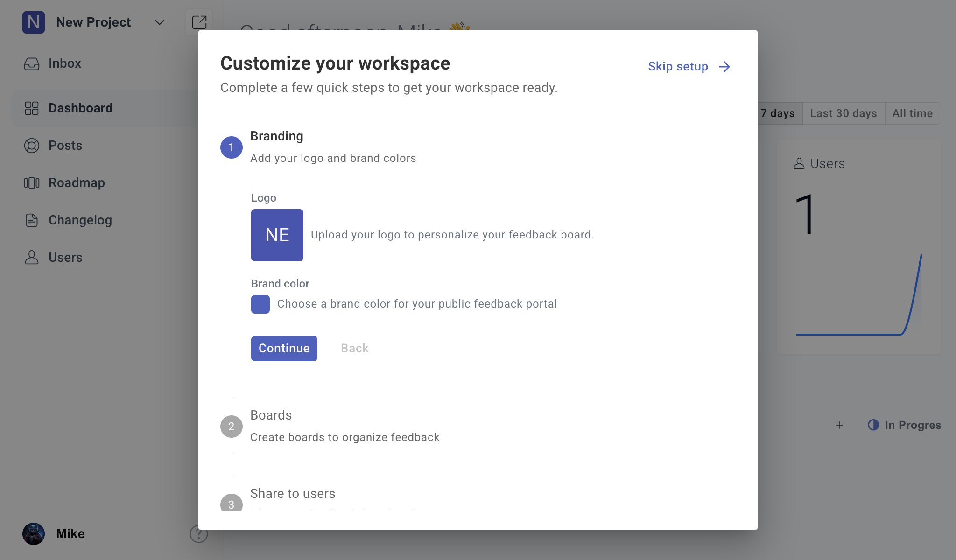This screenshot has height=560, width=956.
Task: Select Dashboard in the sidebar
Action: (105, 108)
